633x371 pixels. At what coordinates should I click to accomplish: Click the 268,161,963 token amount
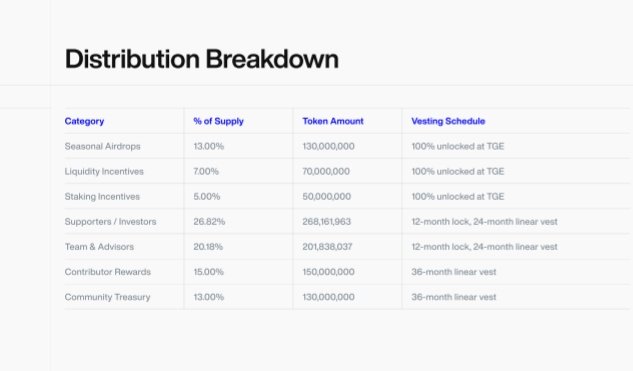point(327,222)
